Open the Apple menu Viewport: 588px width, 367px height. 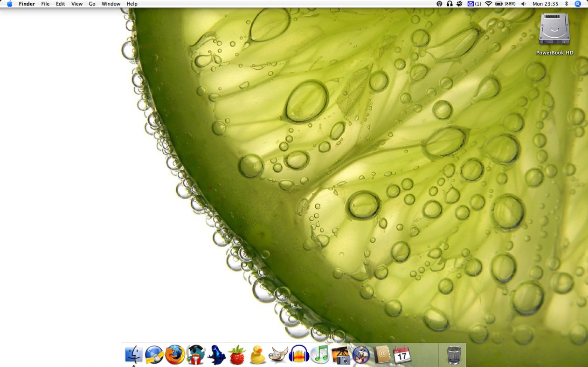9,4
